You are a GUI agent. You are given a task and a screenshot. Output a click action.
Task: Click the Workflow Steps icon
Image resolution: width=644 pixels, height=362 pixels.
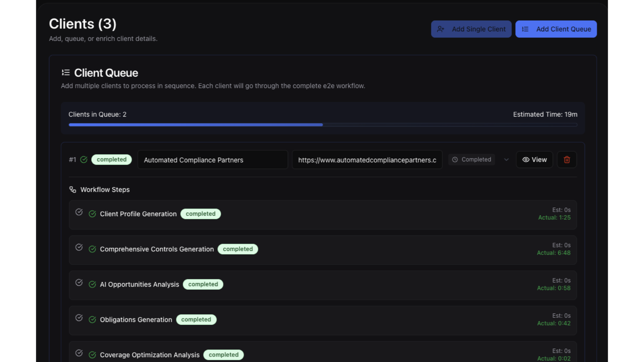[x=72, y=190]
